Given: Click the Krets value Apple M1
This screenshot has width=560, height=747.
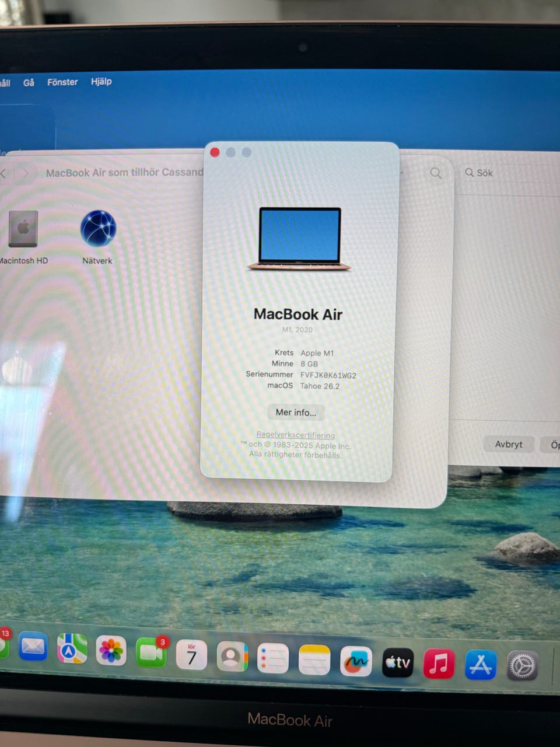Looking at the screenshot, I should point(317,353).
